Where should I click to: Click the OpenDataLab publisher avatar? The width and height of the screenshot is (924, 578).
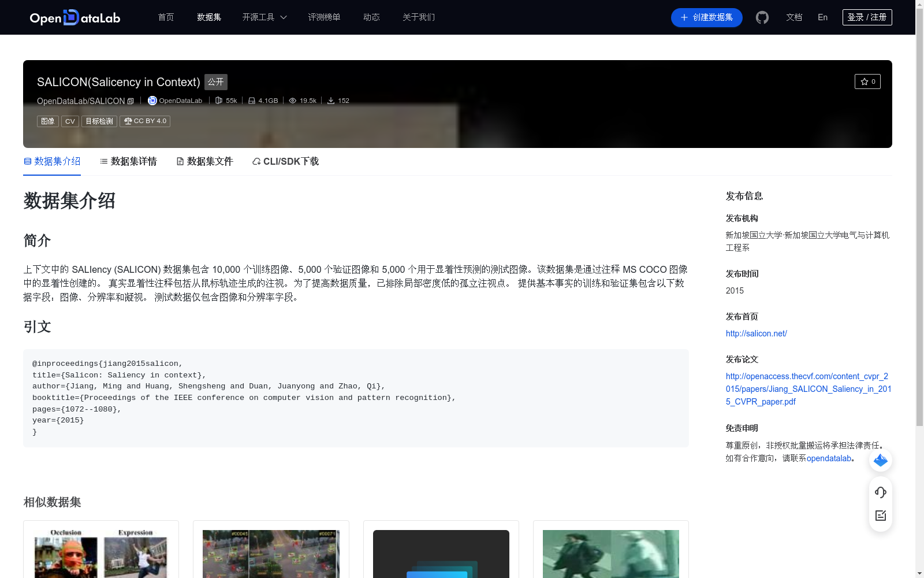pos(152,101)
